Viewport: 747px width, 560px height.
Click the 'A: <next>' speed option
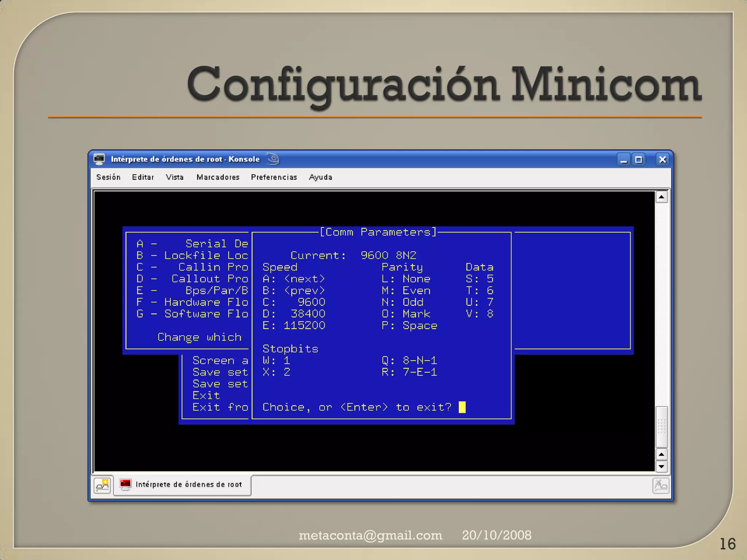click(x=294, y=279)
